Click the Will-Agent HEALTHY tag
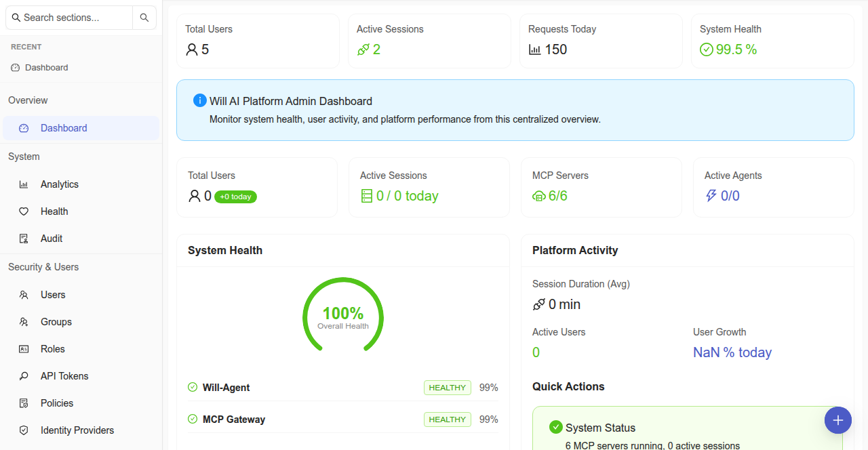 point(448,388)
